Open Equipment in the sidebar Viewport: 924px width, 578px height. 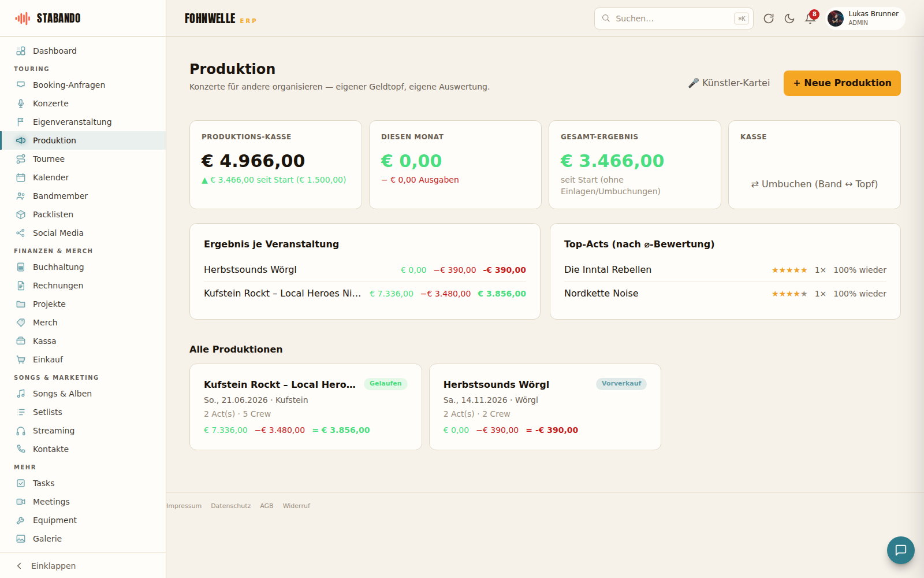tap(83, 520)
